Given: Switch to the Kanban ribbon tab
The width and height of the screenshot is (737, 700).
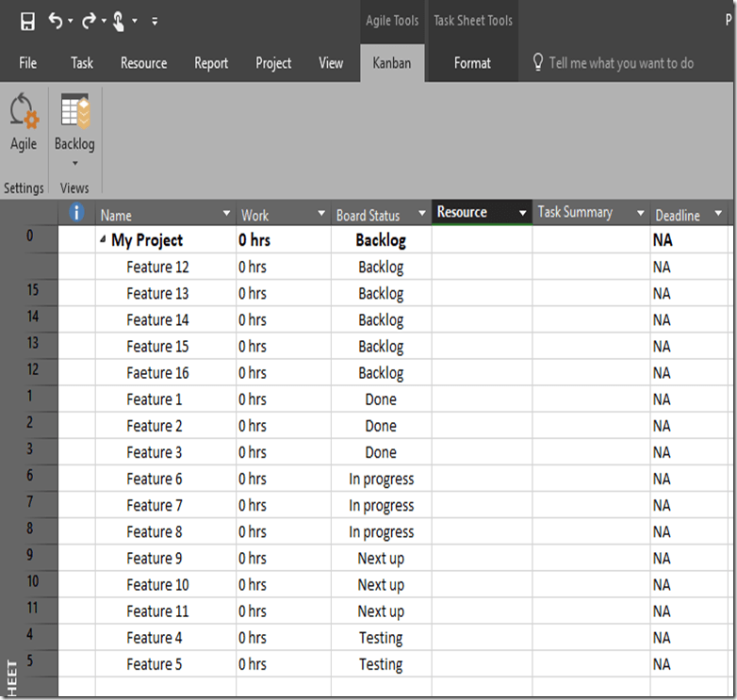Looking at the screenshot, I should (x=391, y=63).
